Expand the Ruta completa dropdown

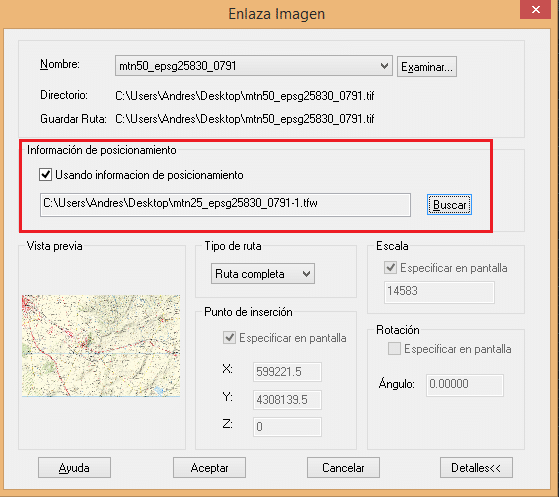[263, 274]
